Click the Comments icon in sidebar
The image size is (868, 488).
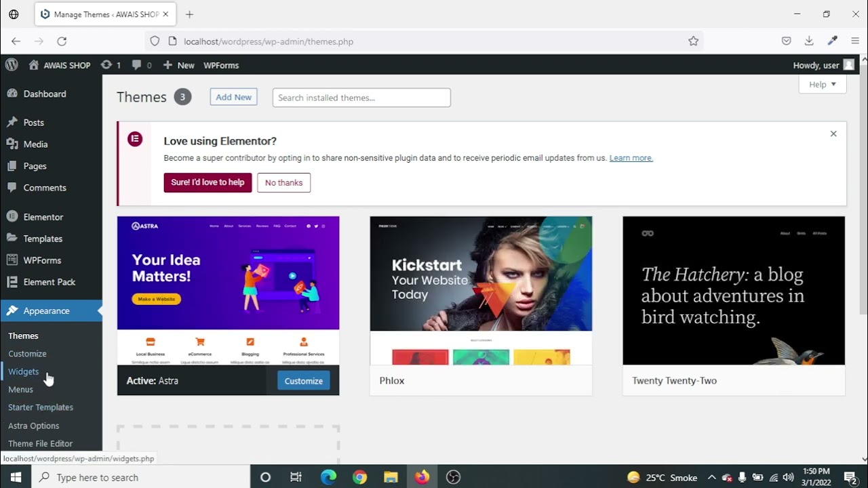pyautogui.click(x=12, y=187)
